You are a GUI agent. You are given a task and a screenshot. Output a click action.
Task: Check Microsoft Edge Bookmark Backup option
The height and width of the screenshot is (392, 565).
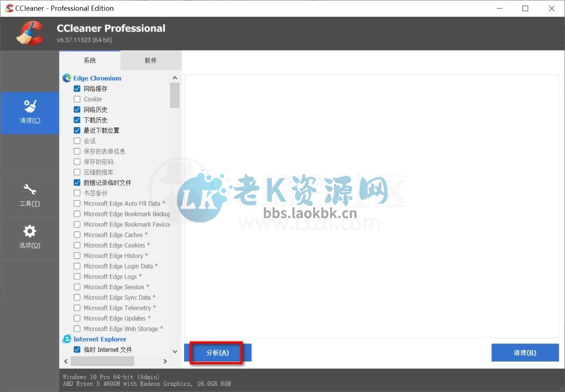coord(77,214)
